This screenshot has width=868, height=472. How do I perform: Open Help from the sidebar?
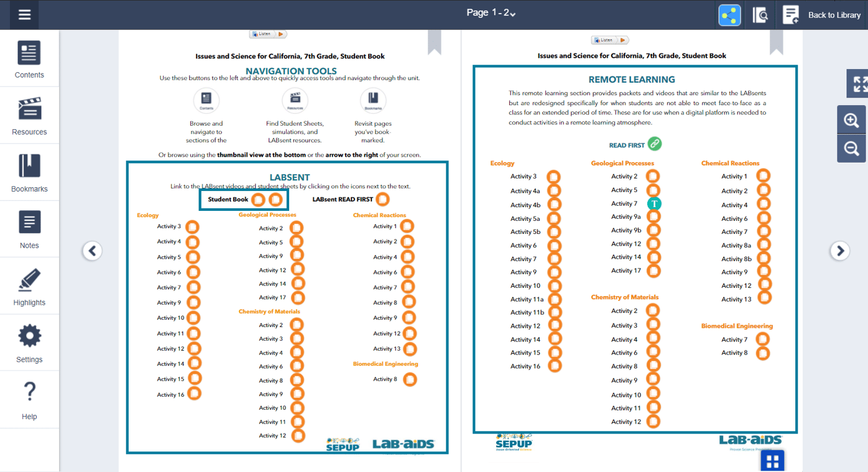point(29,400)
